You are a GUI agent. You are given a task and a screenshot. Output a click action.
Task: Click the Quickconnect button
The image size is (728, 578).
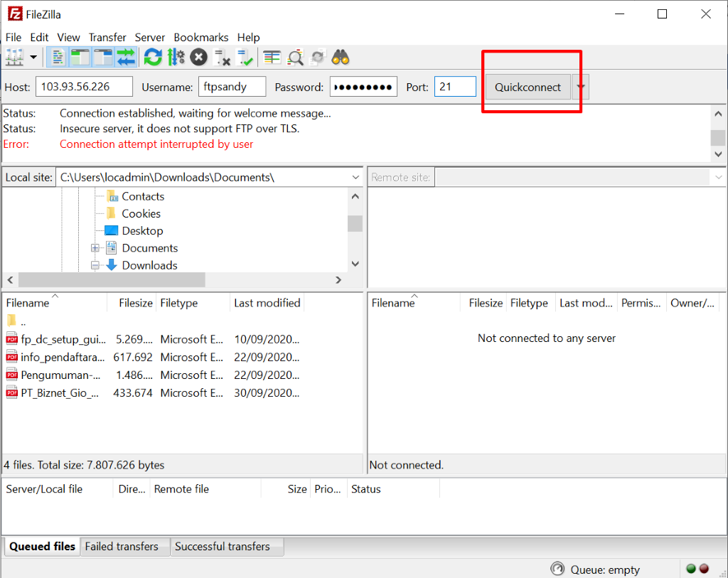point(528,87)
